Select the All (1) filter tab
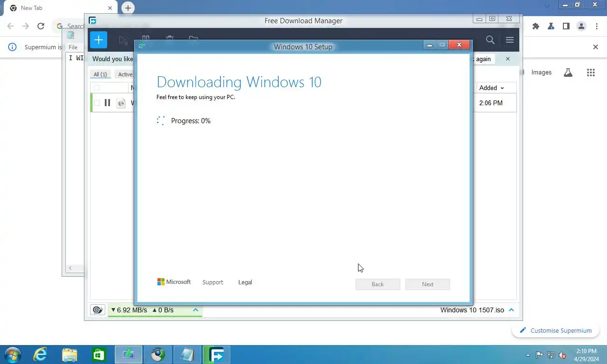607x364 pixels. click(x=100, y=74)
